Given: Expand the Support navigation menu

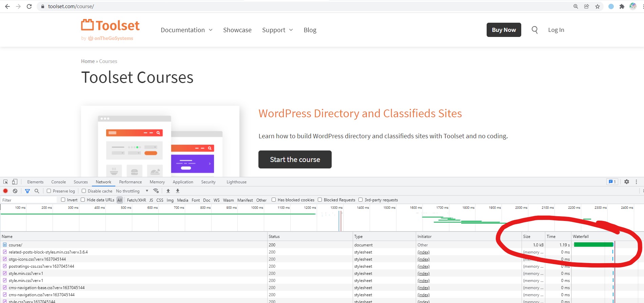Looking at the screenshot, I should click(277, 30).
